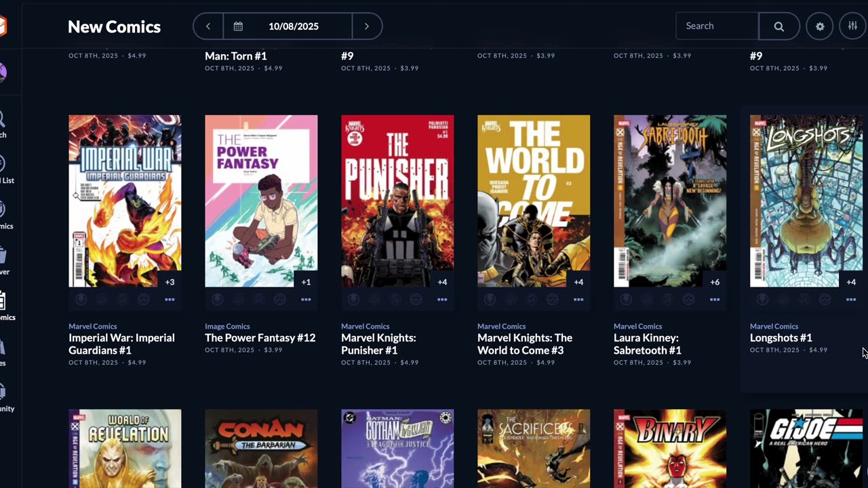This screenshot has height=488, width=868.
Task: Show +1 variant on The Power Fantasy cover
Action: pos(306,282)
